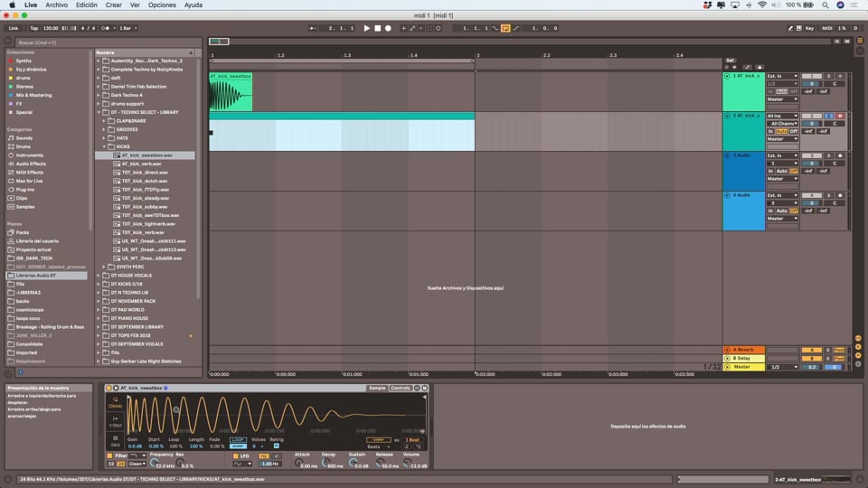Screen dimensions: 868x488
Task: Select TDT_kick_subby.wav sample
Action: pyautogui.click(x=145, y=207)
